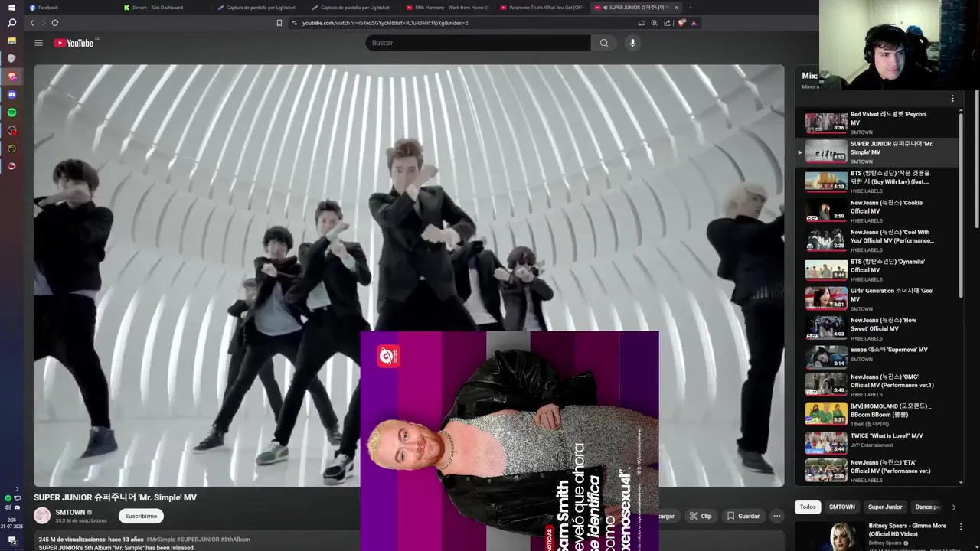This screenshot has width=980, height=551.
Task: Reload the page with refresh icon
Action: point(55,23)
